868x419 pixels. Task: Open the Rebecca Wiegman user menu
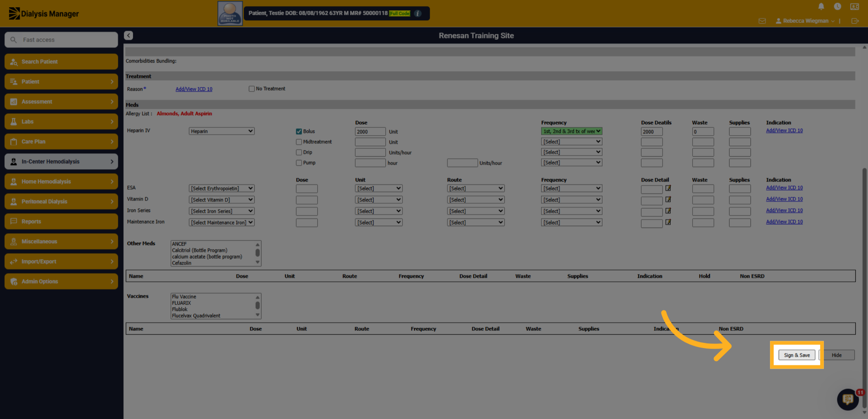[x=805, y=21]
